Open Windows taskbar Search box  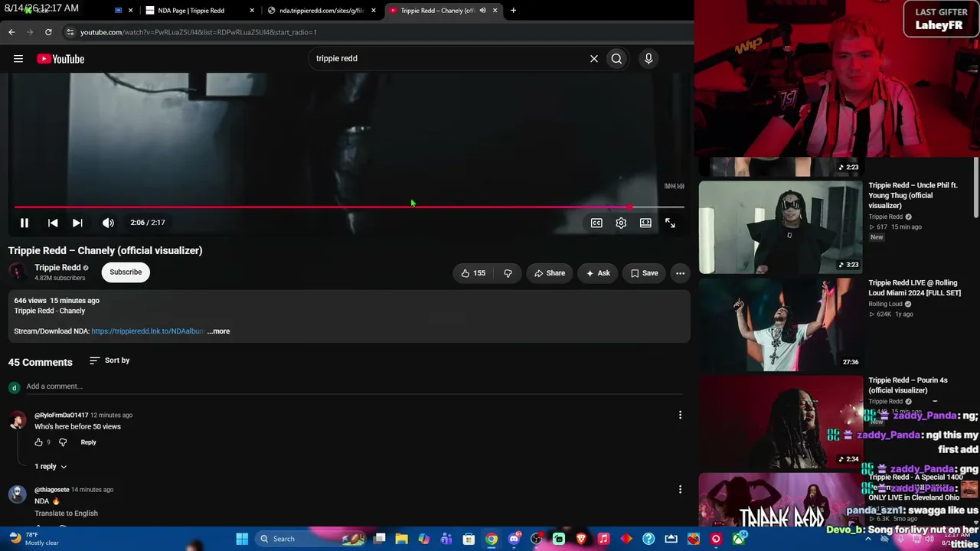309,539
